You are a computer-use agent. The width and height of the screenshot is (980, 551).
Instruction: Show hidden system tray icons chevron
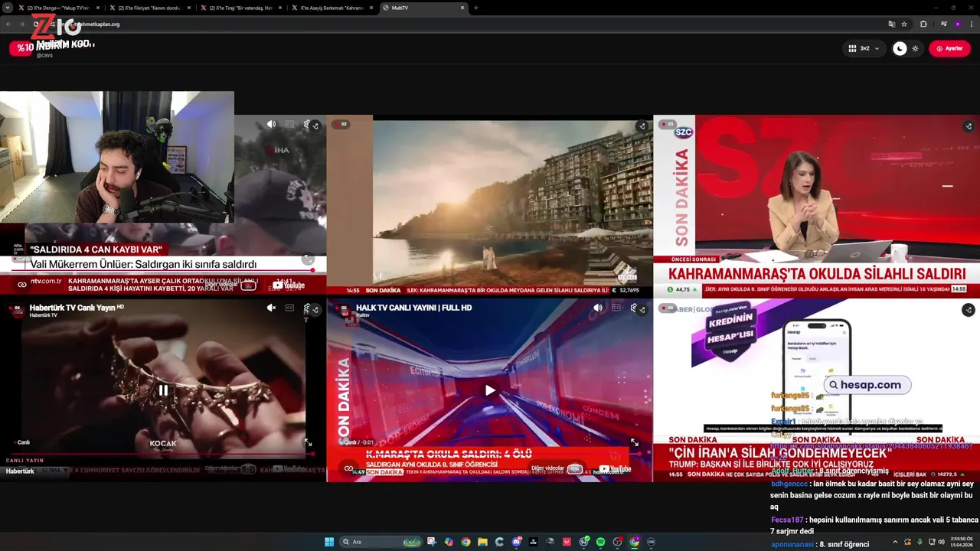pyautogui.click(x=895, y=542)
